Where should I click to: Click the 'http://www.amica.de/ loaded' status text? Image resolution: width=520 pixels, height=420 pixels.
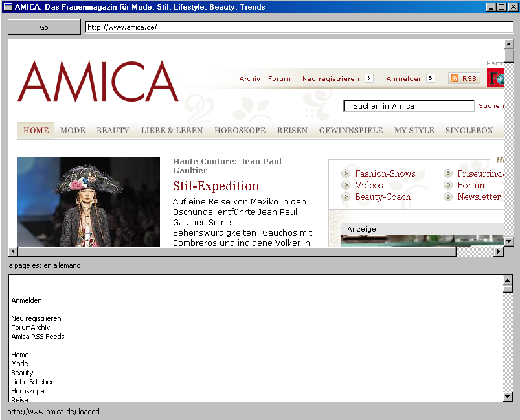53,412
